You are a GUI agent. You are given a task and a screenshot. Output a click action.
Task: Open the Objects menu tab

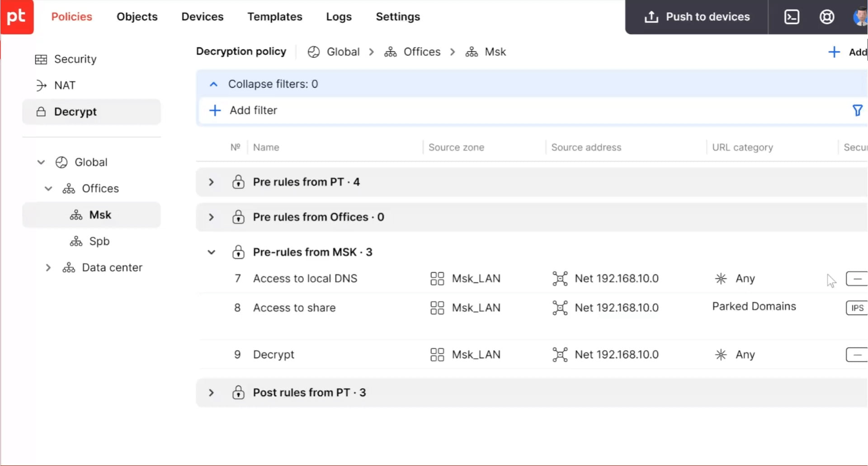(x=137, y=17)
